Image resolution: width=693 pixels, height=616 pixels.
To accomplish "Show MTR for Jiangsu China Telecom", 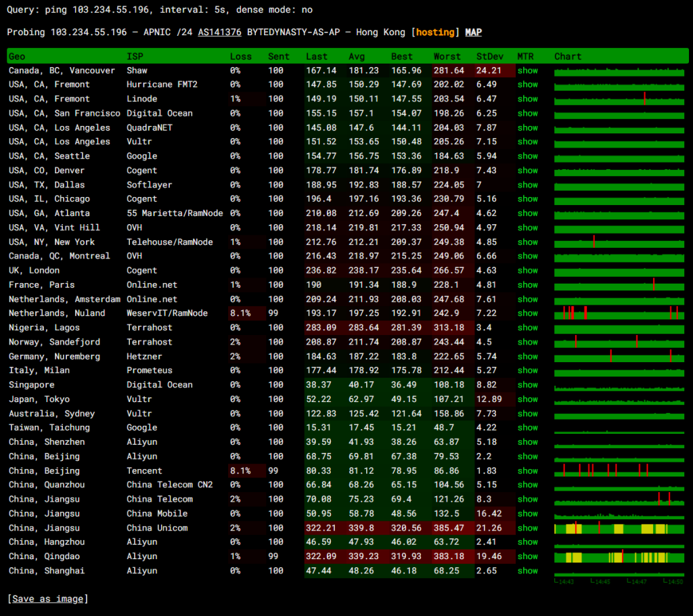I will point(528,500).
